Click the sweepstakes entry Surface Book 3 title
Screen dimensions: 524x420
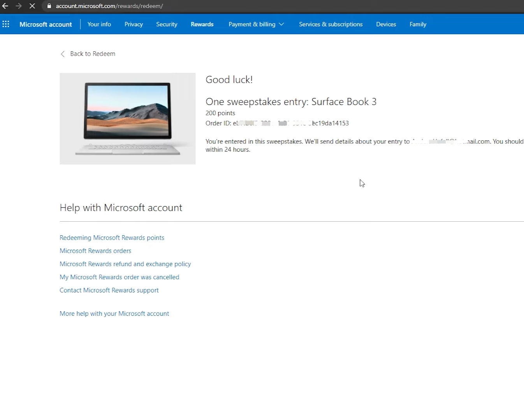[291, 101]
